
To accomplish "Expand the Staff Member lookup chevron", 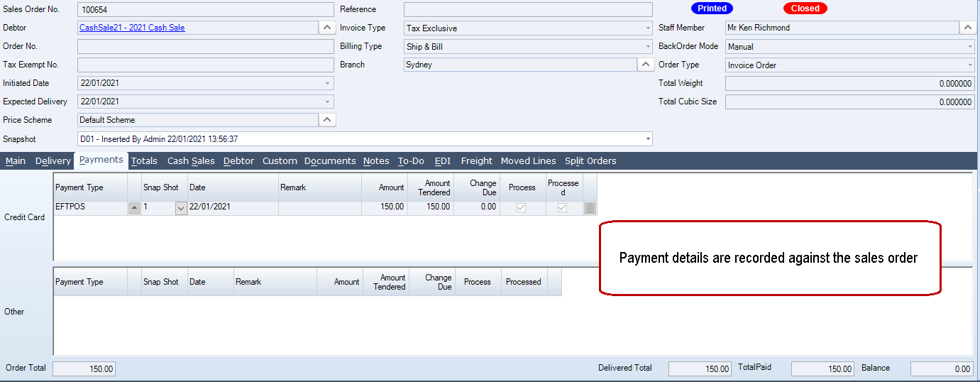I will click(968, 28).
